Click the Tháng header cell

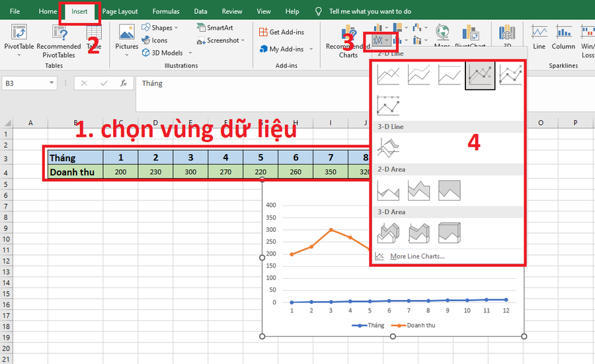pos(75,157)
